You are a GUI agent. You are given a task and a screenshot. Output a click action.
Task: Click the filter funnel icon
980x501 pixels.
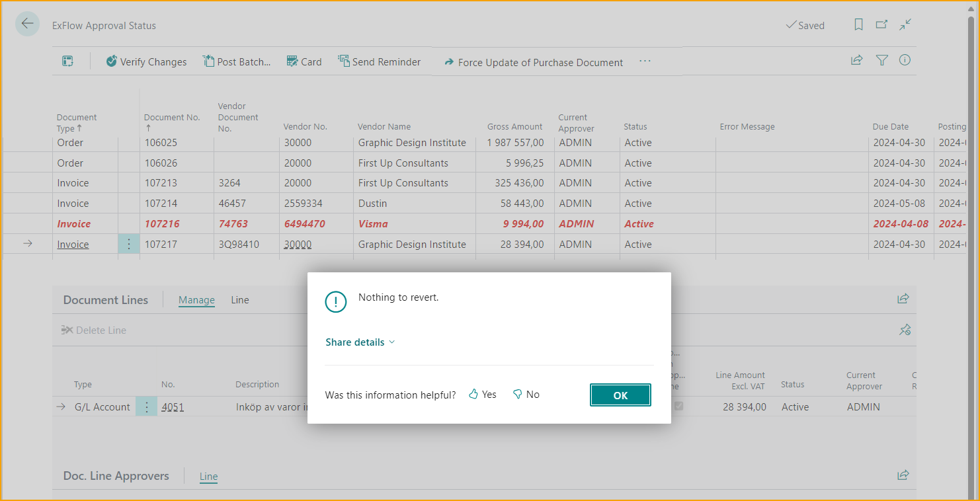[881, 60]
